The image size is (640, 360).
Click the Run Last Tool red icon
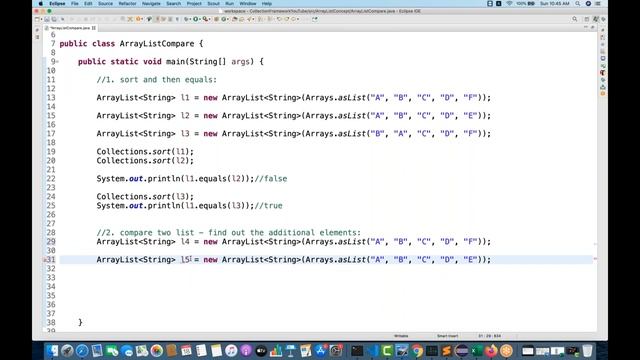[x=205, y=19]
